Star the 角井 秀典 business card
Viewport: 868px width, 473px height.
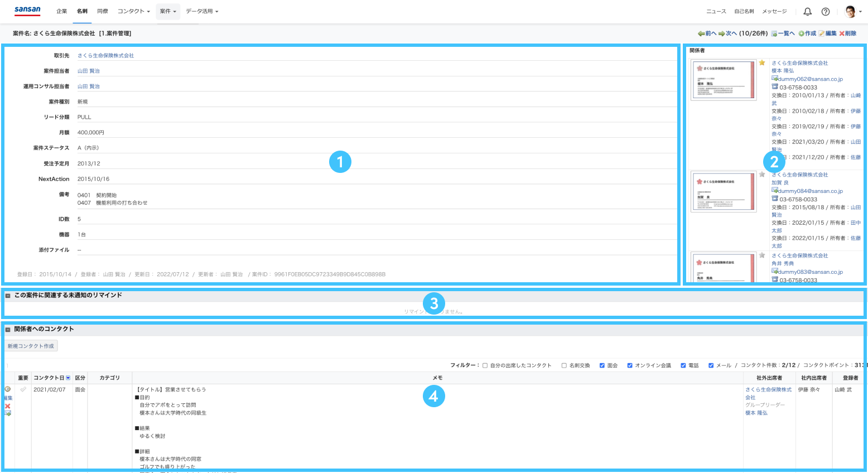(762, 255)
